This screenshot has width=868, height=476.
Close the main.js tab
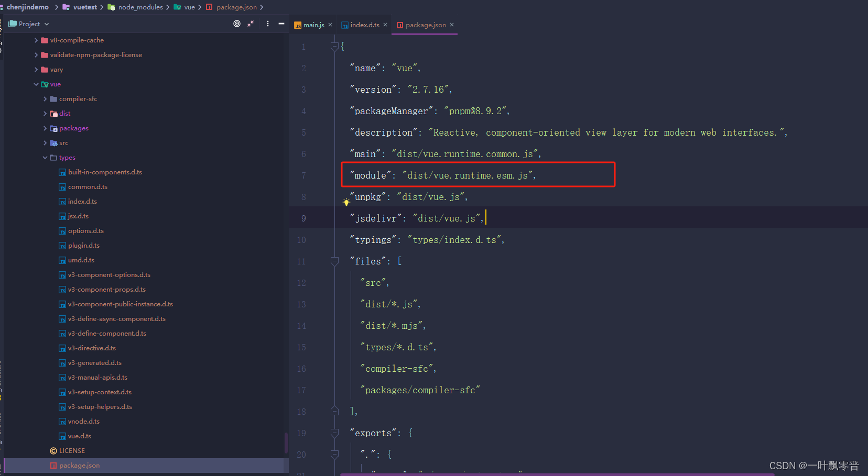[330, 25]
